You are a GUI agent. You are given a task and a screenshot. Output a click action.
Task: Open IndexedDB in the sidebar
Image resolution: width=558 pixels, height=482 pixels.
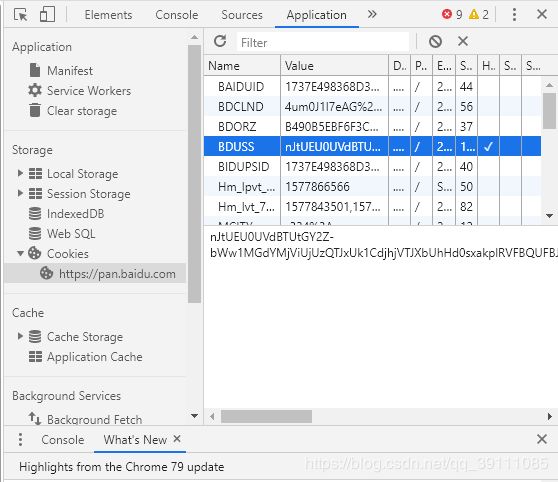click(x=75, y=214)
